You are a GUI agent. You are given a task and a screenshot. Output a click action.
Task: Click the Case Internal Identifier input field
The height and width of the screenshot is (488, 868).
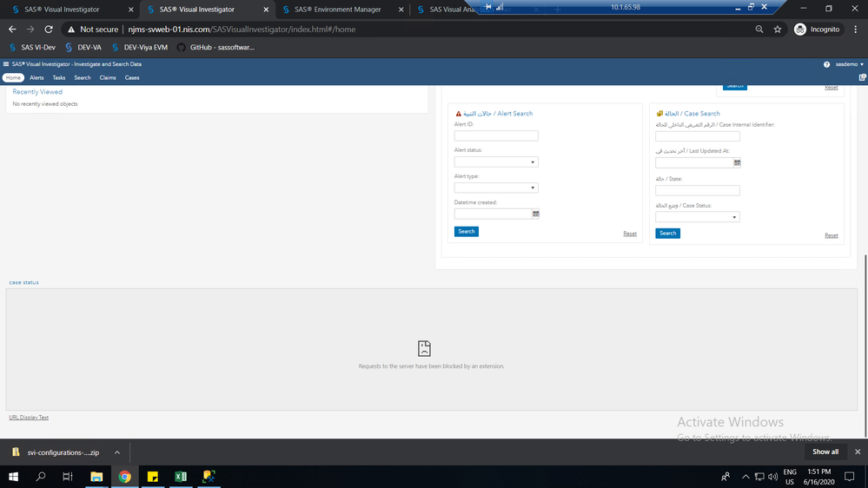pyautogui.click(x=698, y=136)
